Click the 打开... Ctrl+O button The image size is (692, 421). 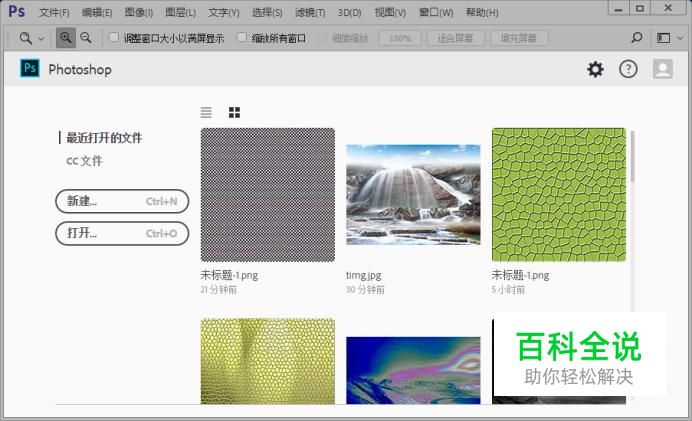coord(122,233)
